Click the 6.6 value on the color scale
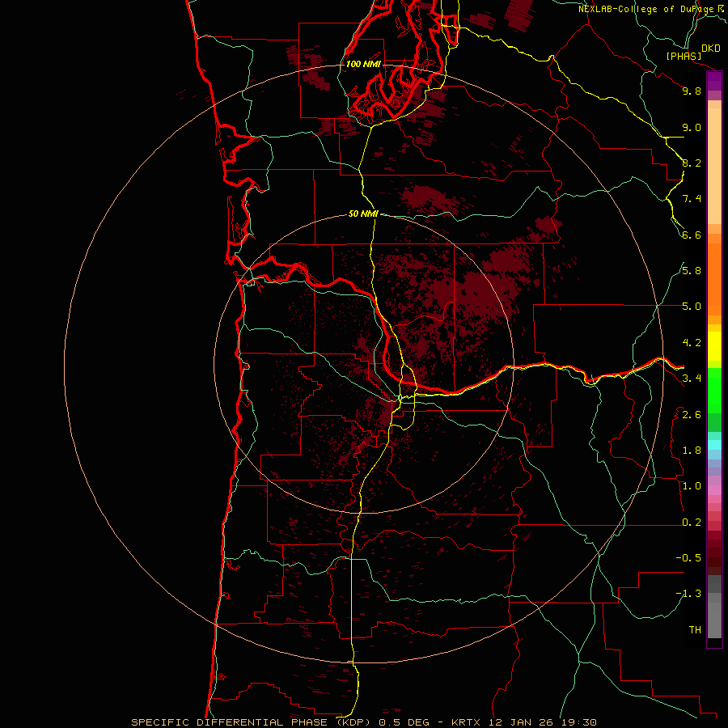This screenshot has width=728, height=728. [692, 235]
